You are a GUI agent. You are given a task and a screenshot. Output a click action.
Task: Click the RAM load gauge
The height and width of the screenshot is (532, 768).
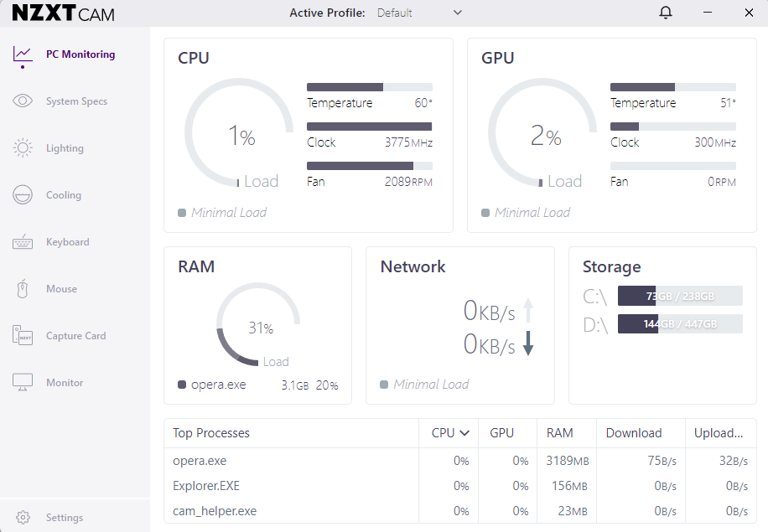click(x=258, y=324)
